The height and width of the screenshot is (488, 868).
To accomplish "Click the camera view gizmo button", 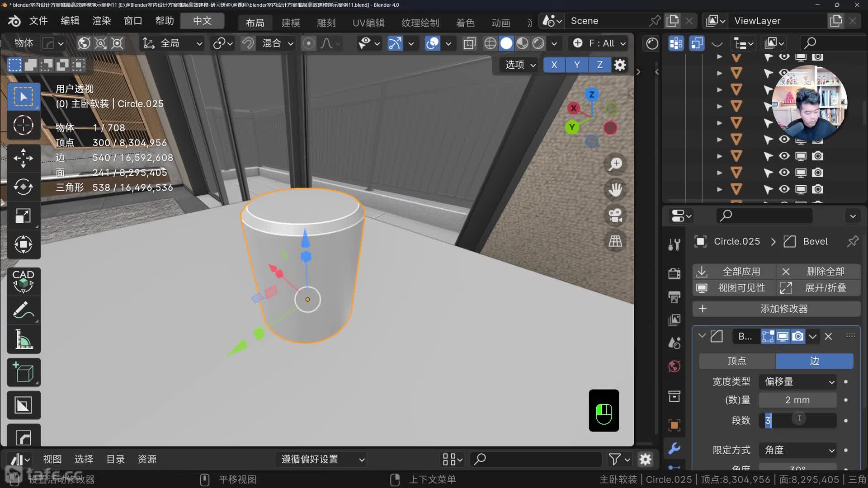I will pyautogui.click(x=615, y=215).
